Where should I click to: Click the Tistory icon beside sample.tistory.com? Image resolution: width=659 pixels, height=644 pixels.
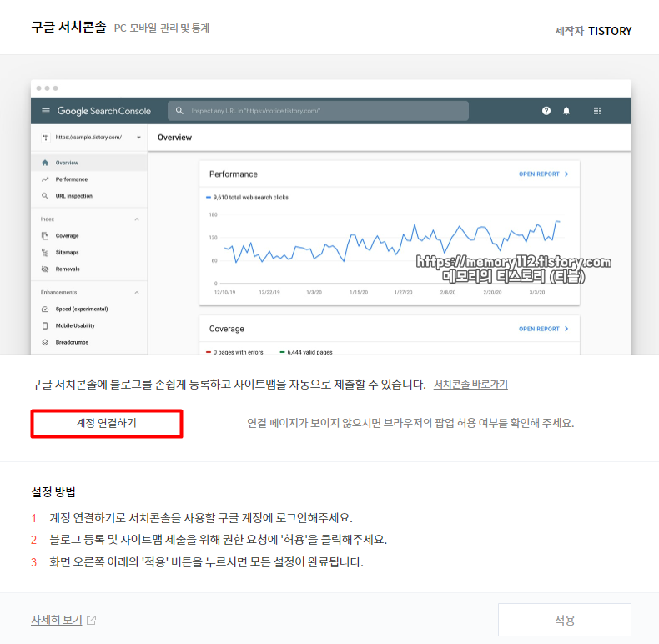pyautogui.click(x=46, y=138)
